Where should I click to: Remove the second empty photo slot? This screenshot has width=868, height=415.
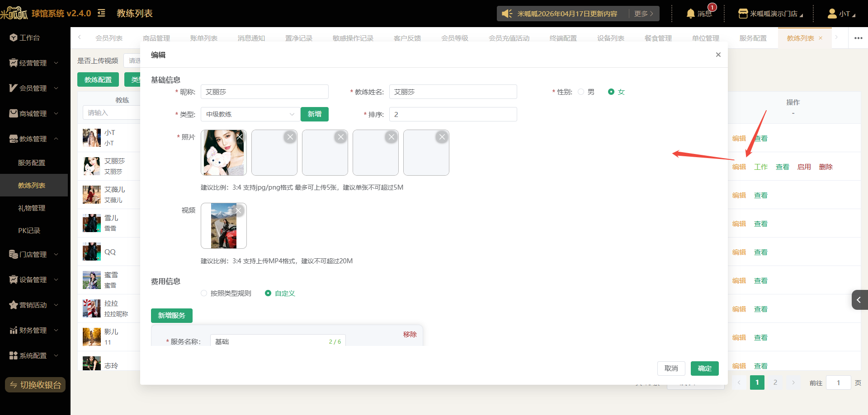point(290,136)
